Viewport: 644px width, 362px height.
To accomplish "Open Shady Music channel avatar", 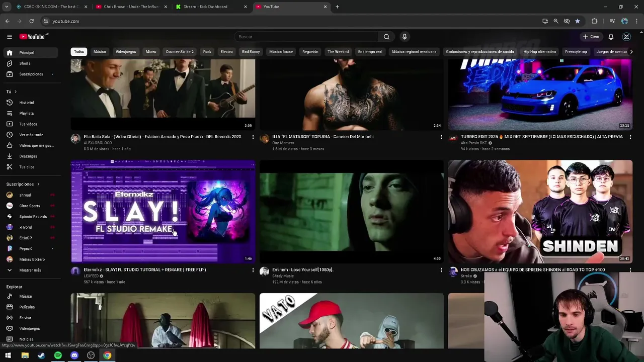I will point(264,271).
